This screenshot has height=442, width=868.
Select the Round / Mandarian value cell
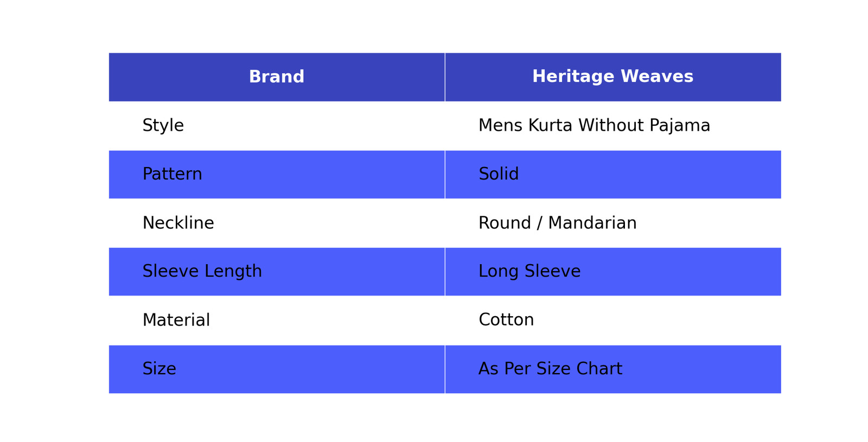[557, 223]
